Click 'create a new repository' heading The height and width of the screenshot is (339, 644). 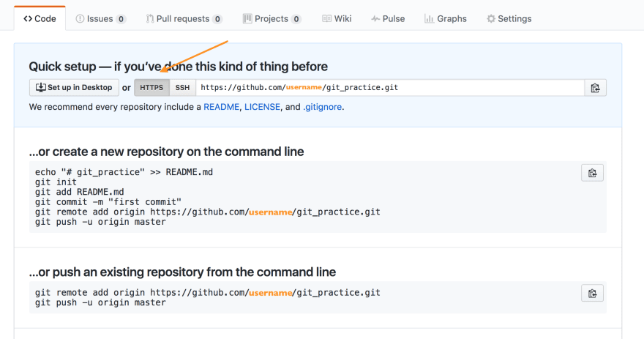point(166,152)
